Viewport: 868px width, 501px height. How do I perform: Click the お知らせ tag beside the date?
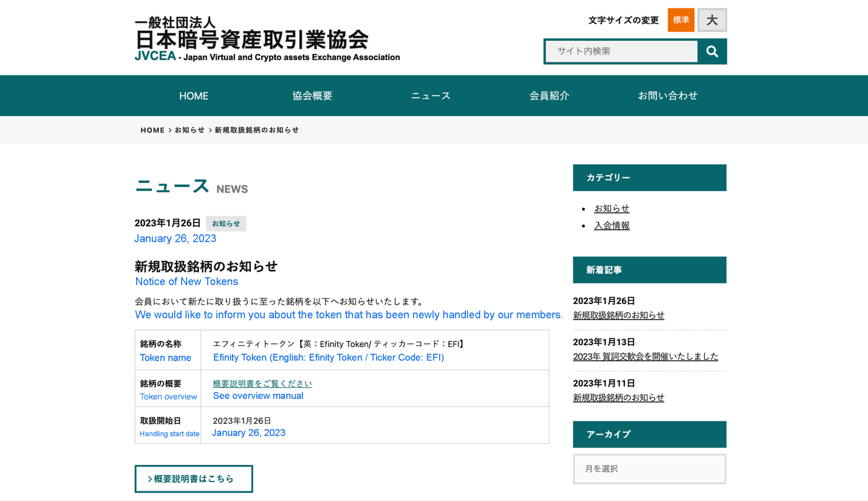(x=226, y=224)
